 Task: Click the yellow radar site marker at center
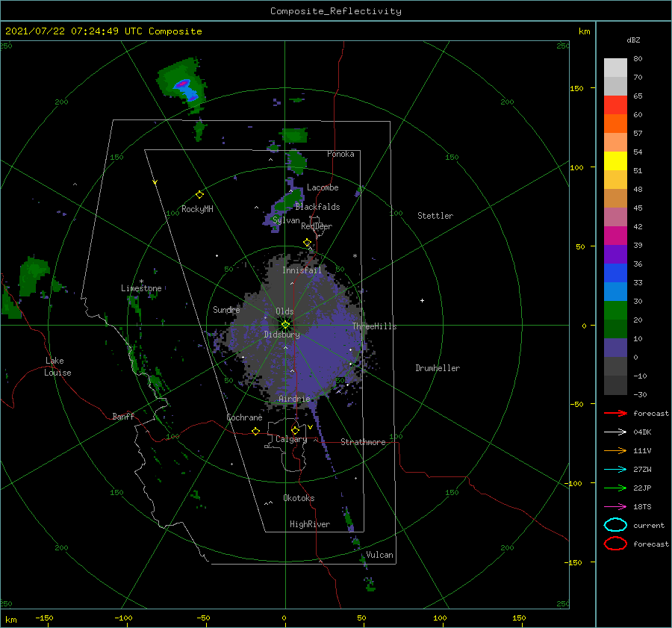285,325
